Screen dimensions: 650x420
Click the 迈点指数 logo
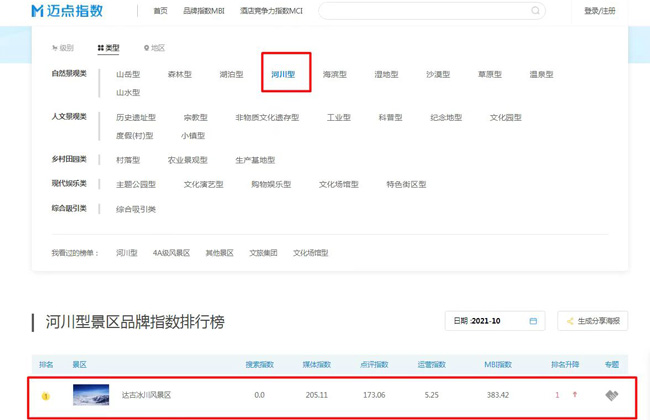pos(65,11)
